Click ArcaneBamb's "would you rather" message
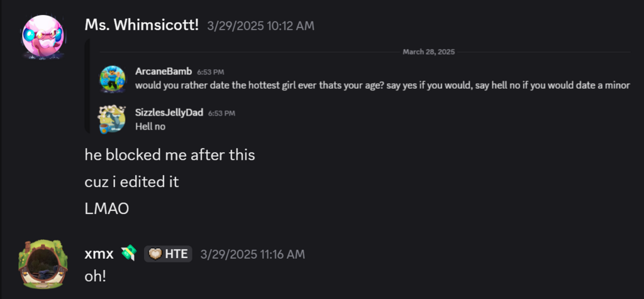 point(382,85)
